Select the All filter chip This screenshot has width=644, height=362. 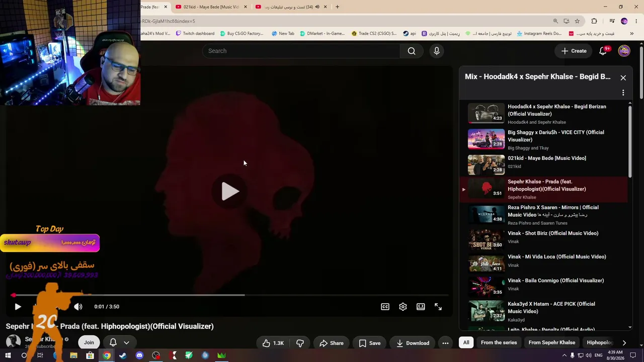tap(466, 342)
